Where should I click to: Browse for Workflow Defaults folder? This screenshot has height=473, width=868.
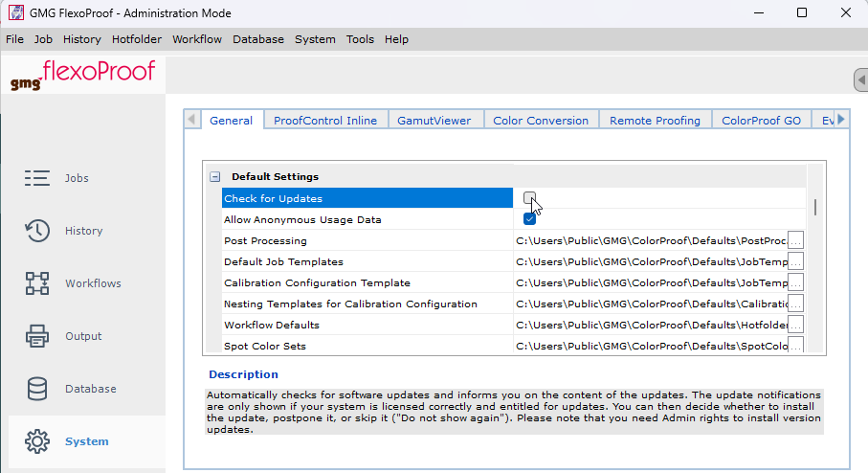(795, 325)
